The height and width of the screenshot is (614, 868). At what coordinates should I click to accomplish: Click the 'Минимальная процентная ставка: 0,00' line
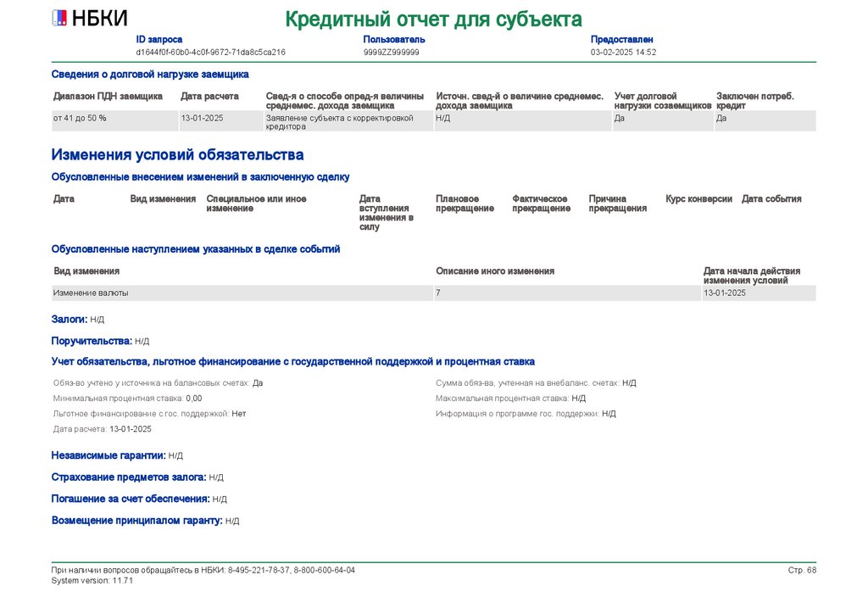coord(127,399)
